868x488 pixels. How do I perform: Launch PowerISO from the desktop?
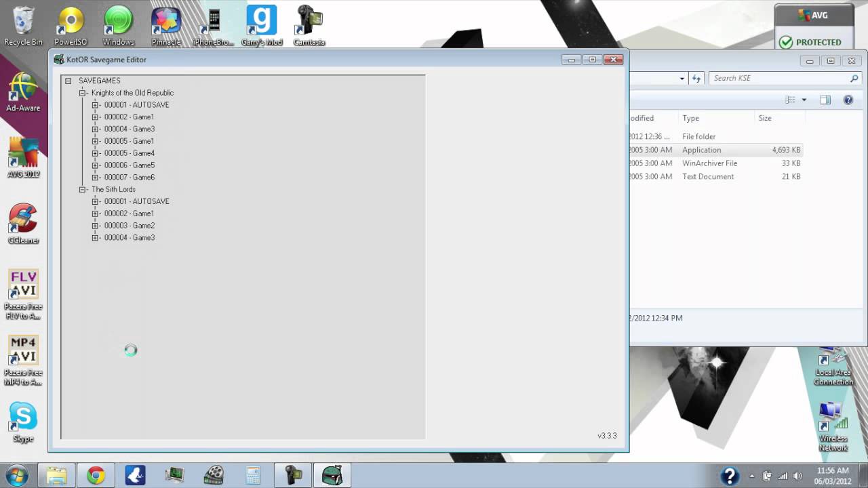point(71,27)
